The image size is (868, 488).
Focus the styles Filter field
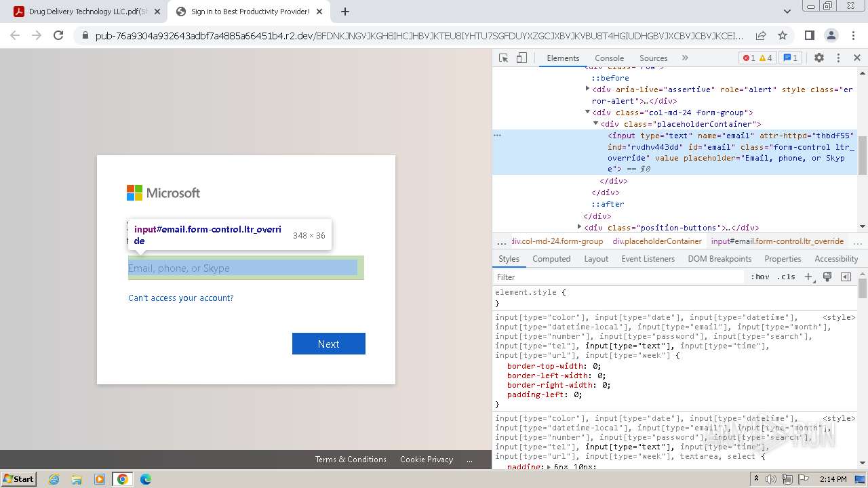point(619,277)
